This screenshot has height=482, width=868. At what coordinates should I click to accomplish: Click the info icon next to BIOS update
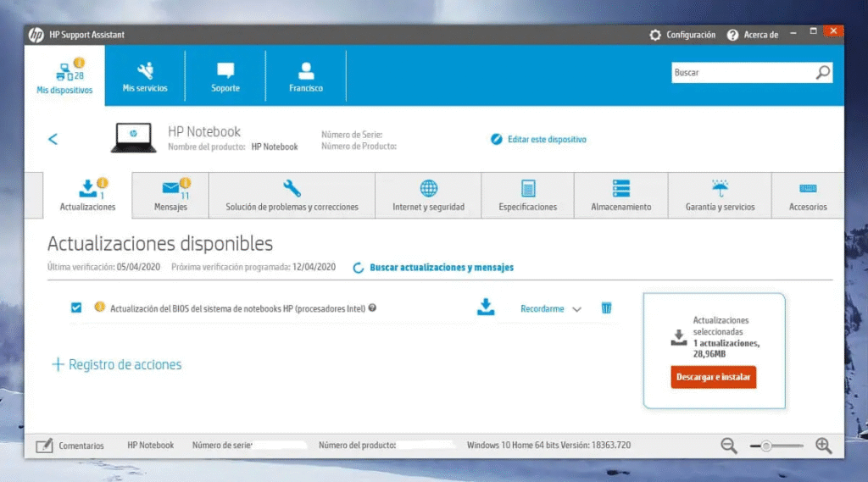click(x=373, y=308)
